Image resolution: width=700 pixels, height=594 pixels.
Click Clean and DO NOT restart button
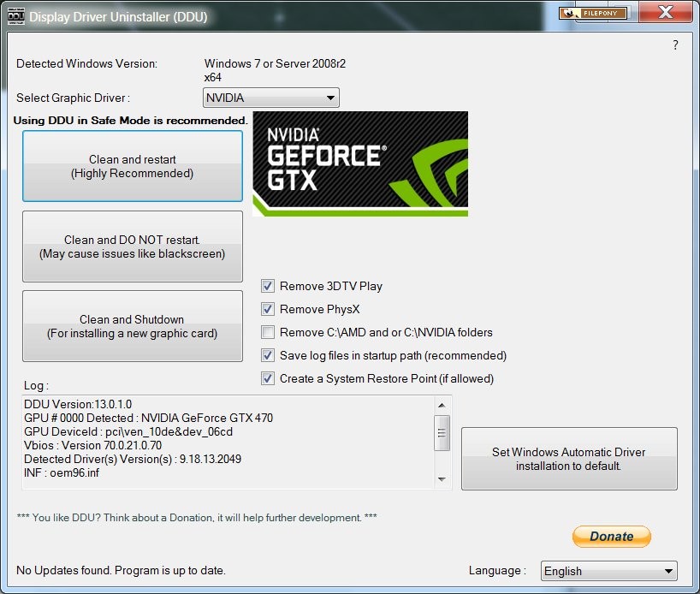133,247
